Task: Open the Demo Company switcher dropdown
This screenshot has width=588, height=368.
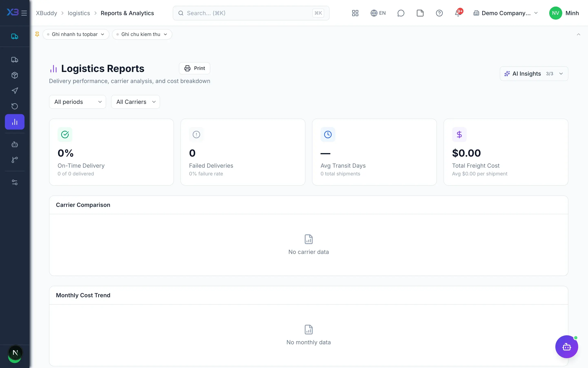Action: pos(505,13)
